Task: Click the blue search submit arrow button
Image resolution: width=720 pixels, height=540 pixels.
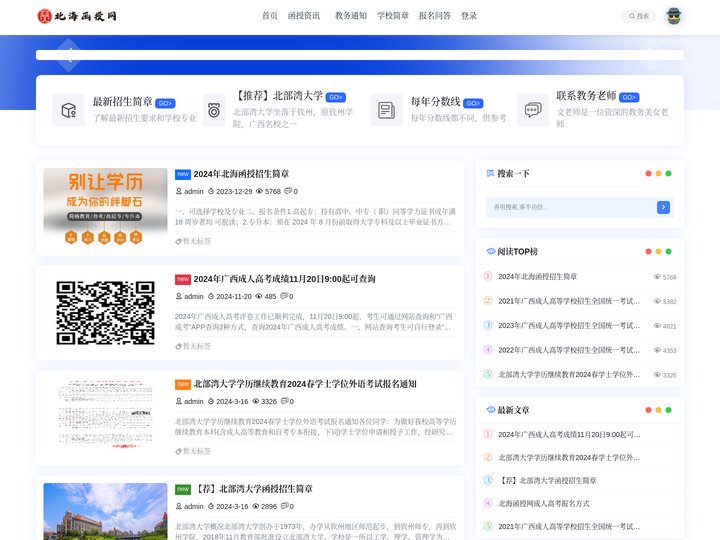Action: pos(663,207)
